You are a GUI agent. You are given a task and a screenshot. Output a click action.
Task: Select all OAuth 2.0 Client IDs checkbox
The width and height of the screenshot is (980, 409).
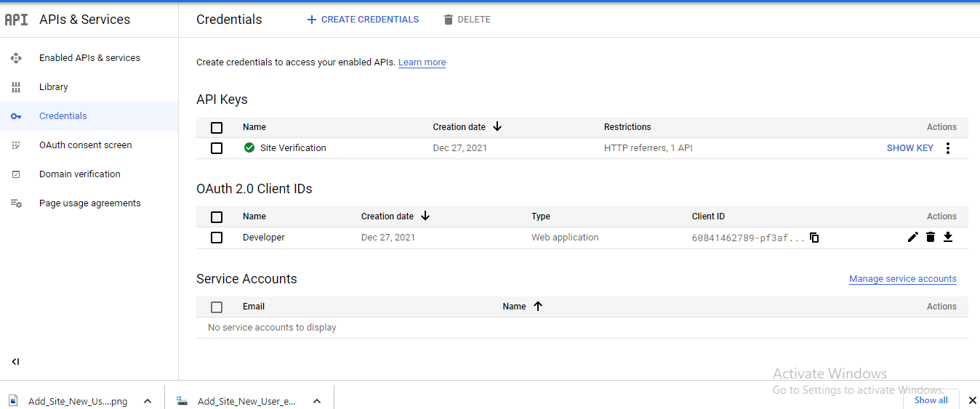pos(217,217)
